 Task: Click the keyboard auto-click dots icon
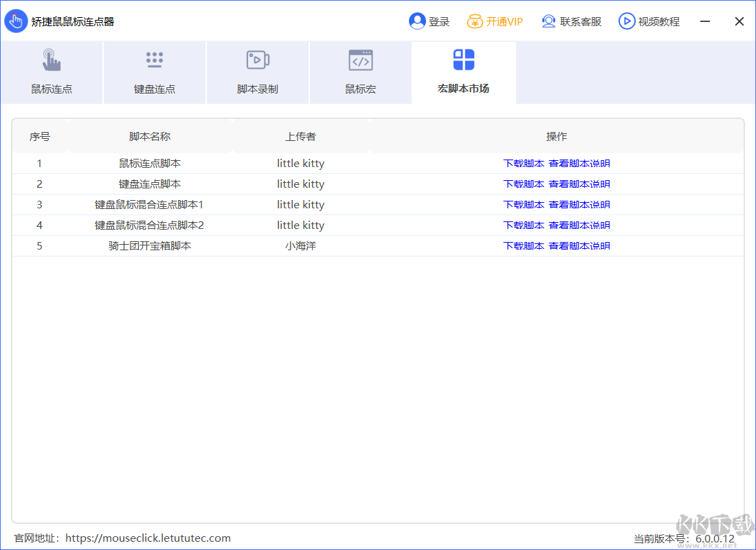tap(155, 60)
